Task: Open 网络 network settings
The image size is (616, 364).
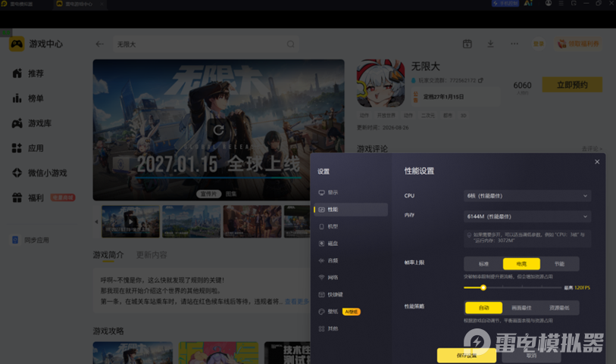Action: pos(350,278)
